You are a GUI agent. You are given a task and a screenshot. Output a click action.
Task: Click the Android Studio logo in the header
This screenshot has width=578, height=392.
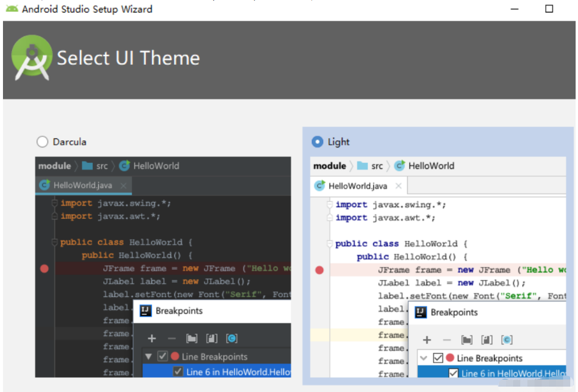point(32,58)
